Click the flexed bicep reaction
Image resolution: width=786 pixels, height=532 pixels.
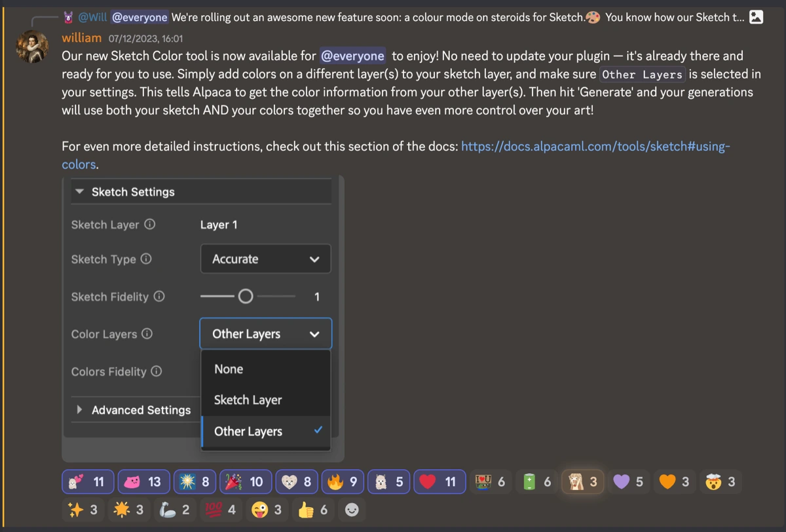click(175, 510)
